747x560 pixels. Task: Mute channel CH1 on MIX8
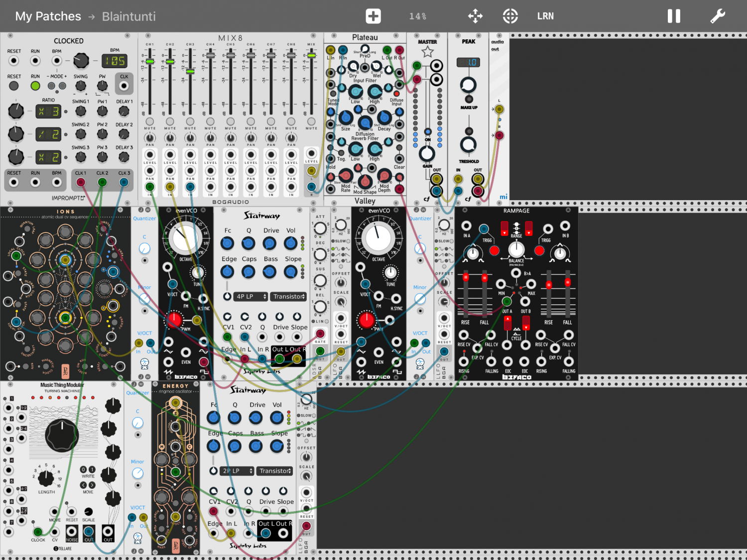pos(150,121)
